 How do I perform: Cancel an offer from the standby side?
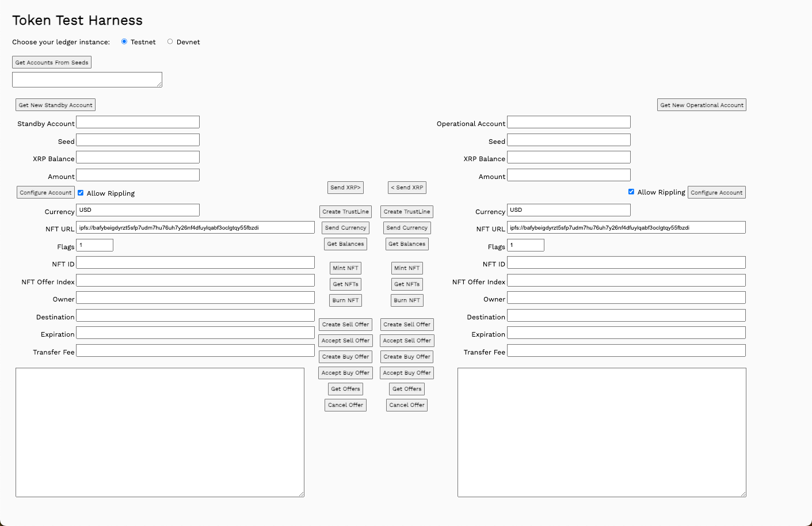[x=345, y=405]
